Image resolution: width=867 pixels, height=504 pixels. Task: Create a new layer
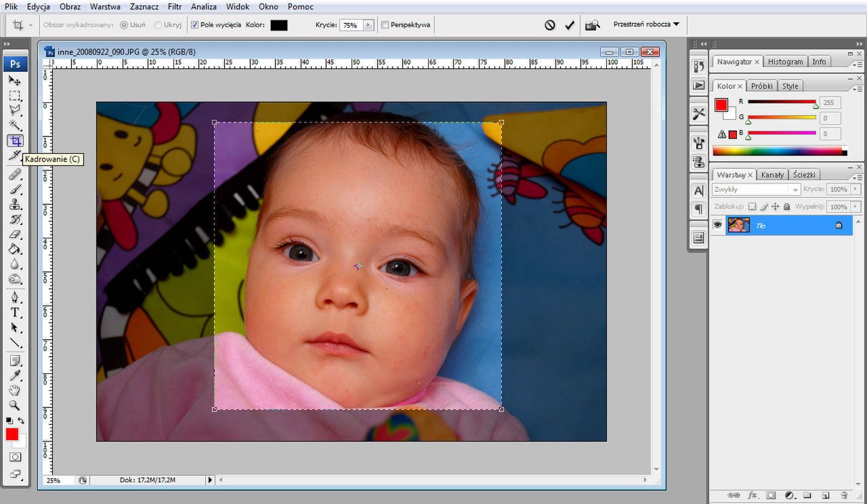[826, 495]
